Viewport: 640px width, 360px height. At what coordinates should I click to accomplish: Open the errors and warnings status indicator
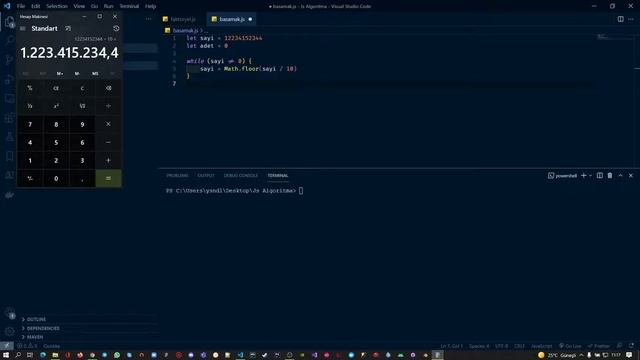click(x=27, y=346)
